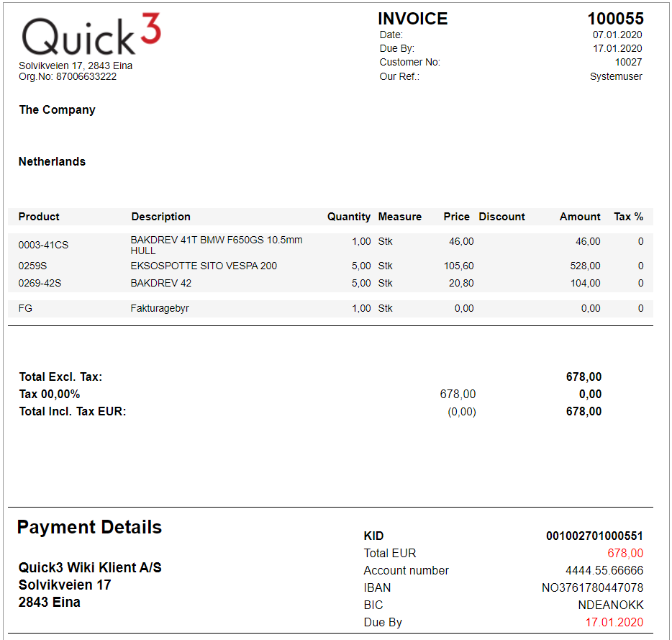
Task: Click the Price column header
Action: coord(456,217)
